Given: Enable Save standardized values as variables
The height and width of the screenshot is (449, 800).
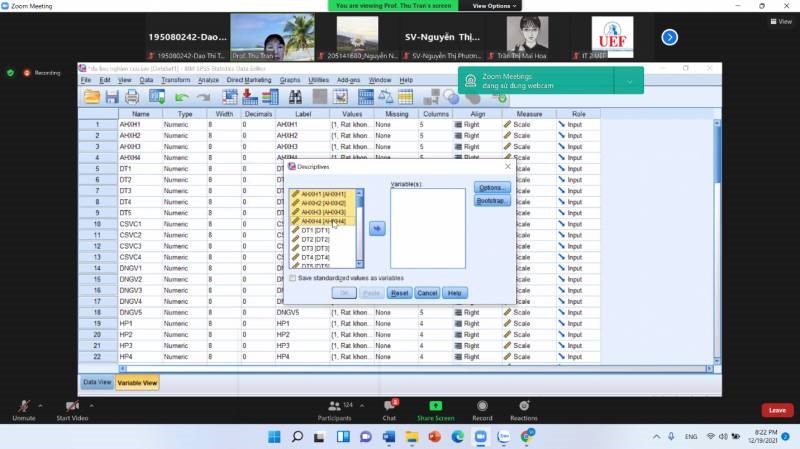Looking at the screenshot, I should tap(293, 278).
